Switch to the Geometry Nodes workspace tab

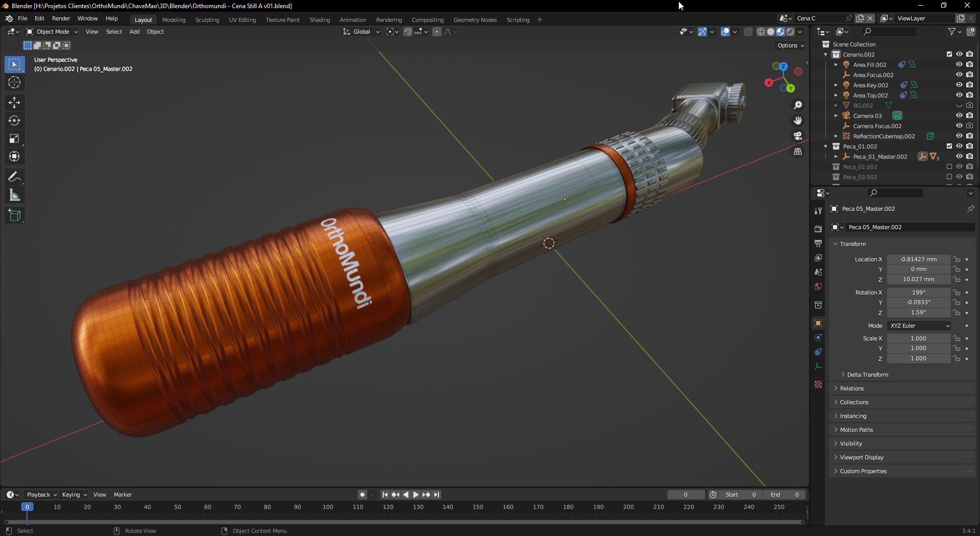click(475, 20)
